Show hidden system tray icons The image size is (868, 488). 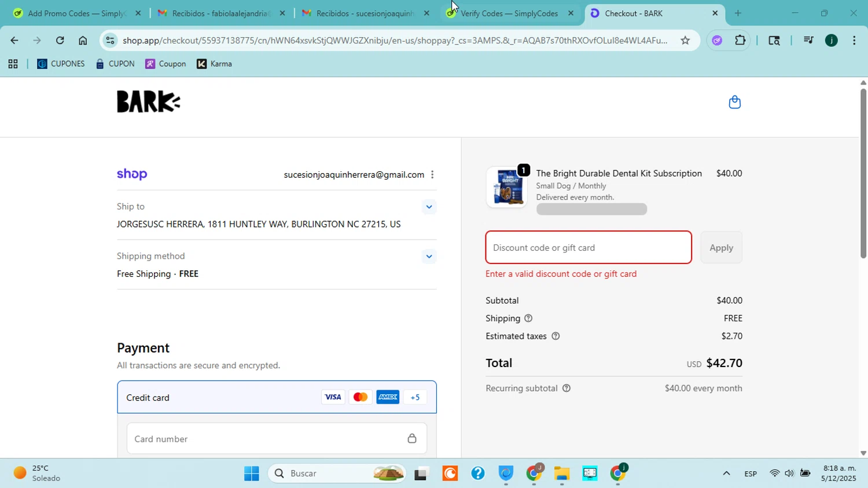click(726, 474)
